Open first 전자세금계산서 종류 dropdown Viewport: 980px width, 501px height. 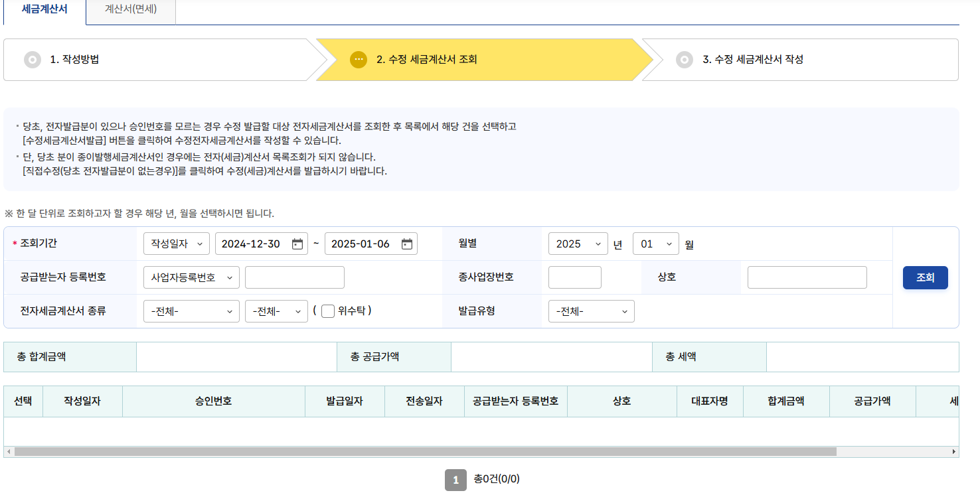coord(191,311)
